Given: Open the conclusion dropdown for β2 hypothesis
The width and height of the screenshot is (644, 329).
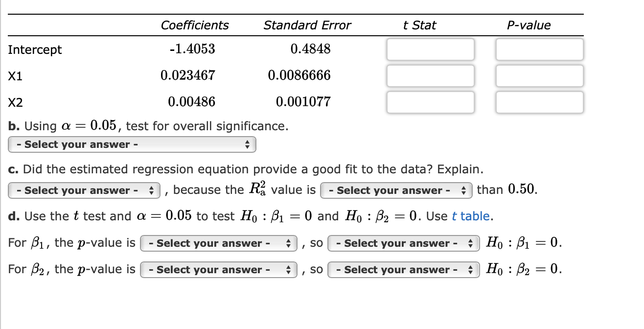Looking at the screenshot, I should [x=404, y=269].
